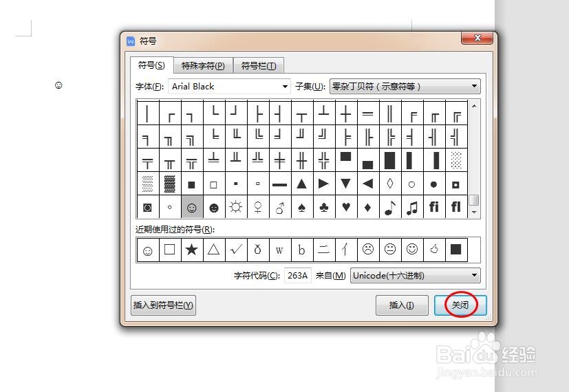Select the diamond suit symbol
The image size is (569, 392).
(x=368, y=208)
